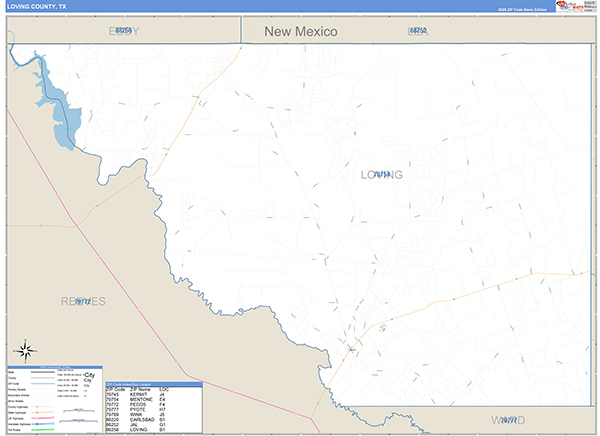This screenshot has height=436, width=600.
Task: Click the ZIP Code Index header bar
Action: click(154, 384)
